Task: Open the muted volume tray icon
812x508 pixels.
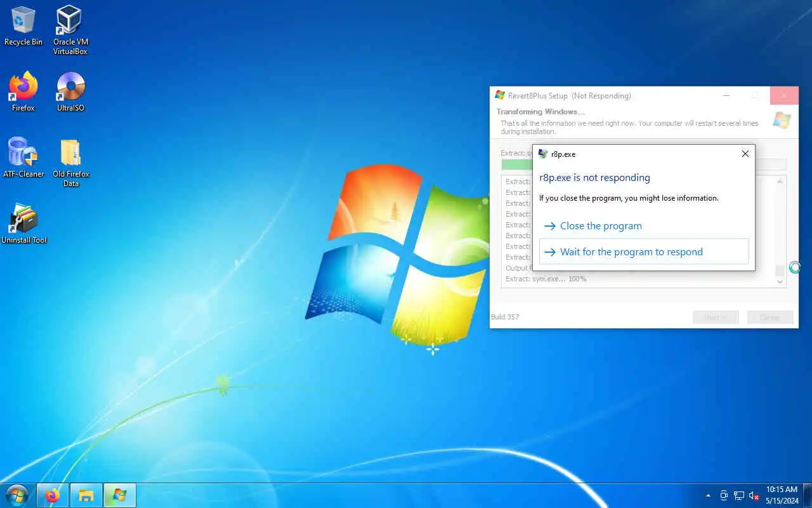Action: coord(754,495)
